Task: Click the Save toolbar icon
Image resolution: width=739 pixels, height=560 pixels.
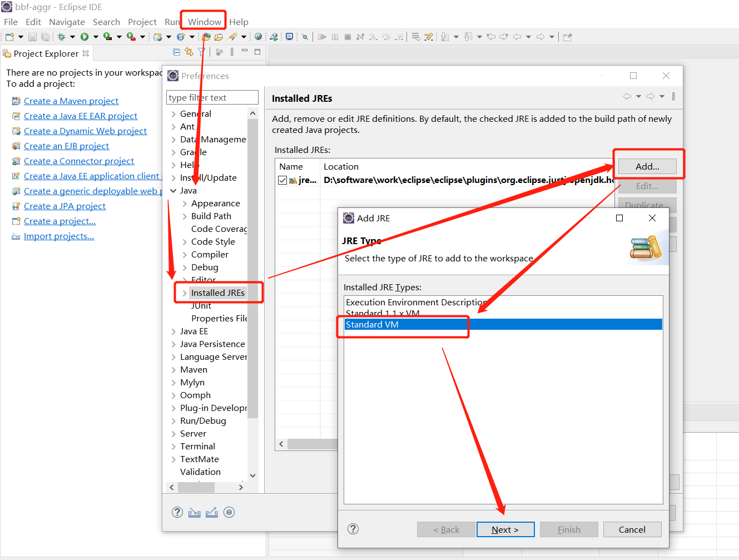Action: click(32, 37)
